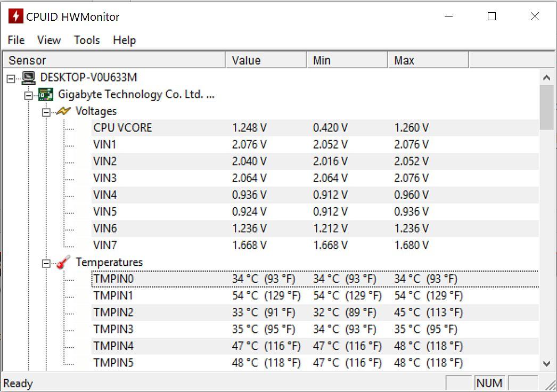Select the VIN2 sensor row
This screenshot has width=557, height=392.
(x=315, y=161)
